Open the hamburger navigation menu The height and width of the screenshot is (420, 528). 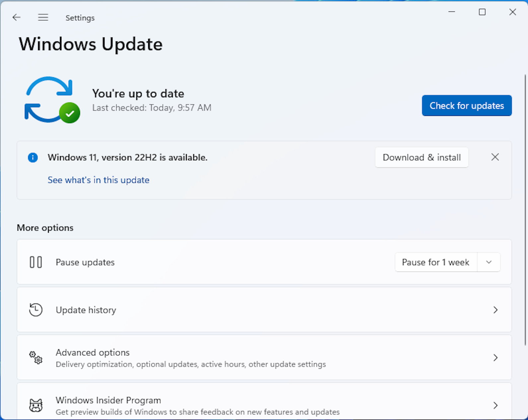[x=43, y=17]
